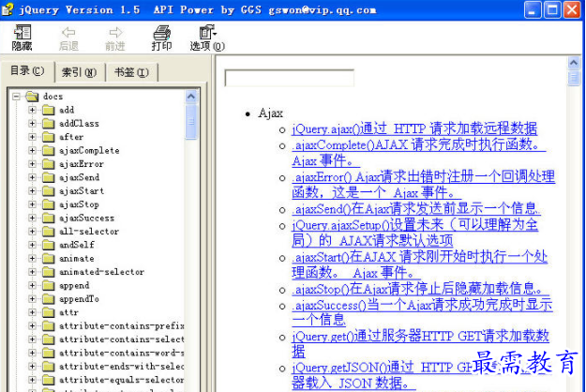Open the .ajaxSend() link

point(416,208)
